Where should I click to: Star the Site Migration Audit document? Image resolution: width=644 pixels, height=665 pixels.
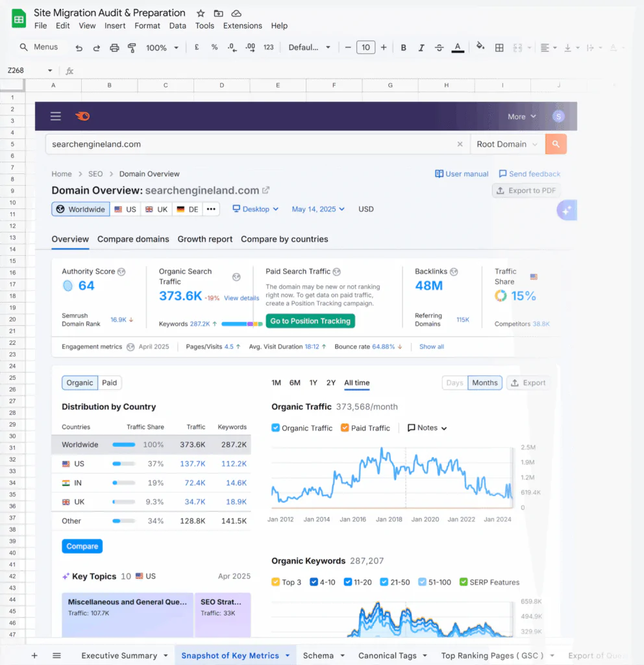pyautogui.click(x=201, y=13)
